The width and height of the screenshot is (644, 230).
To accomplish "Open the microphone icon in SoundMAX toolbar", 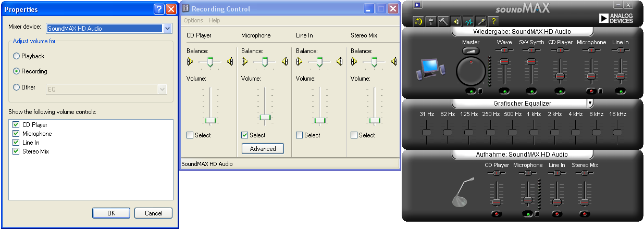I will [x=481, y=21].
